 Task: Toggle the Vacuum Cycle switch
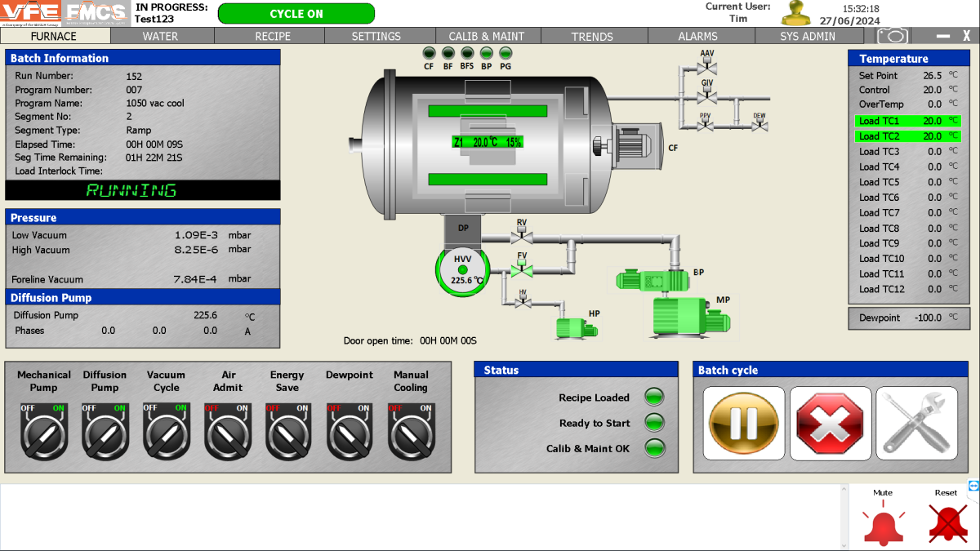click(166, 430)
